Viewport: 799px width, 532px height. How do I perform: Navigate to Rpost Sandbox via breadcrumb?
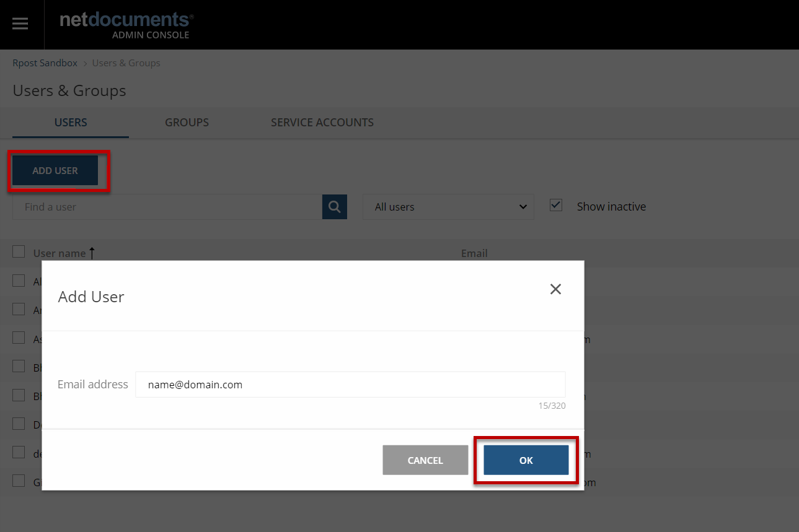pos(45,63)
